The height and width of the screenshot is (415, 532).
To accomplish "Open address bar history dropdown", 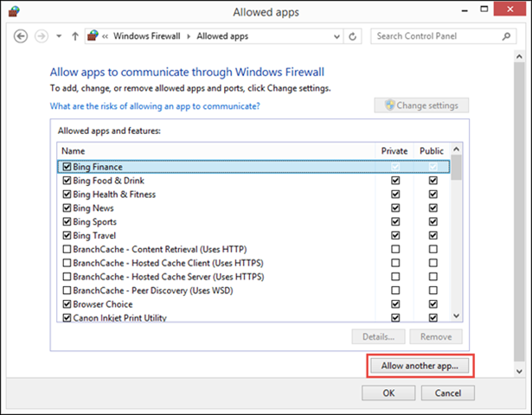I will tap(337, 36).
